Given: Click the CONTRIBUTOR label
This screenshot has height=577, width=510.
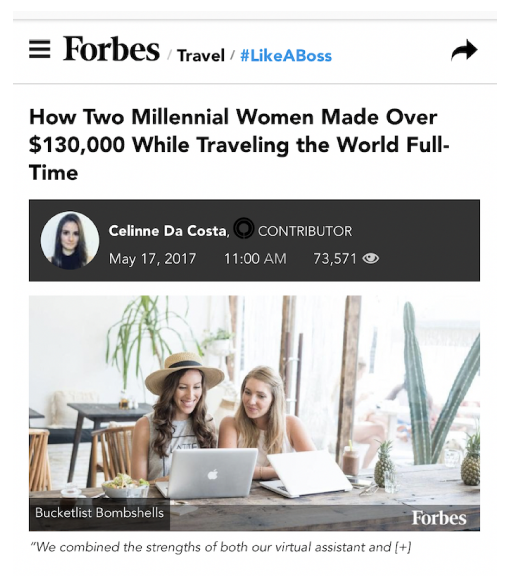Looking at the screenshot, I should click(305, 231).
